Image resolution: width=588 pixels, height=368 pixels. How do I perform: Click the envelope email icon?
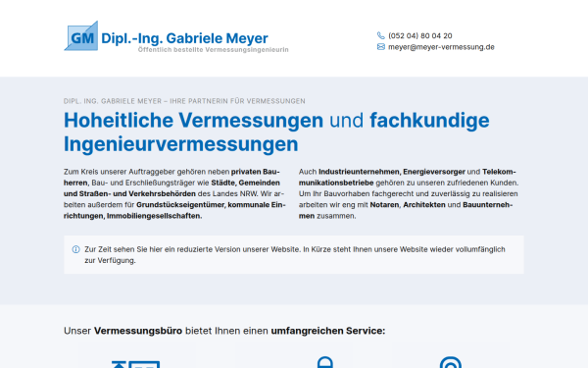[380, 46]
